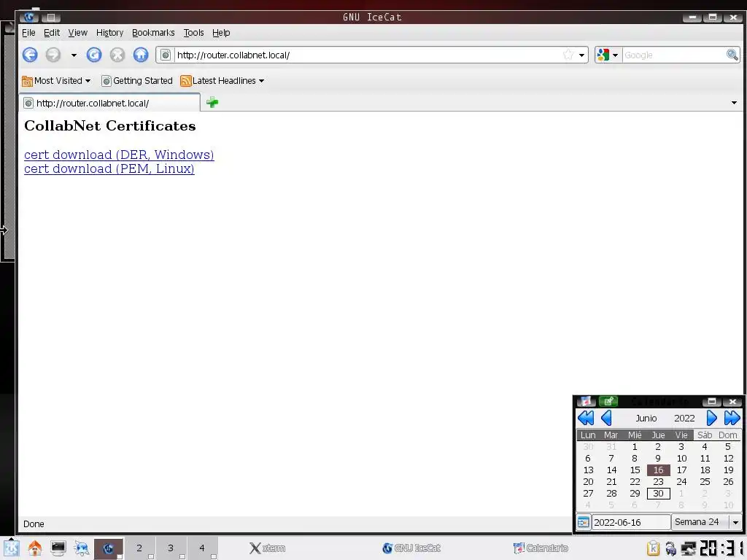The height and width of the screenshot is (560, 747).
Task: Launch the terminal from the panel icon
Action: [58, 548]
